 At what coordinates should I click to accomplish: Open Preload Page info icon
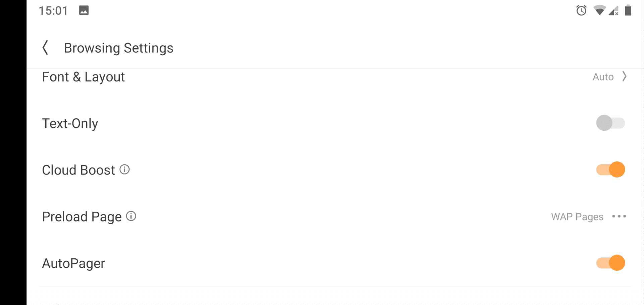coord(131,216)
